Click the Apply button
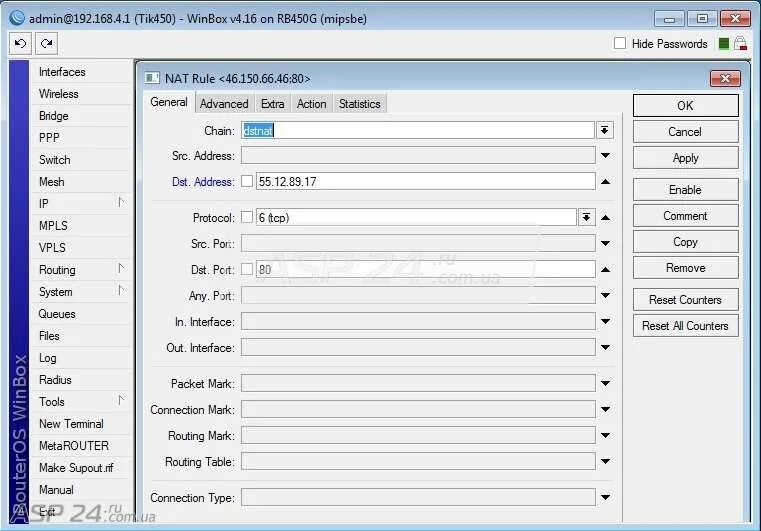The image size is (761, 531). pyautogui.click(x=685, y=158)
